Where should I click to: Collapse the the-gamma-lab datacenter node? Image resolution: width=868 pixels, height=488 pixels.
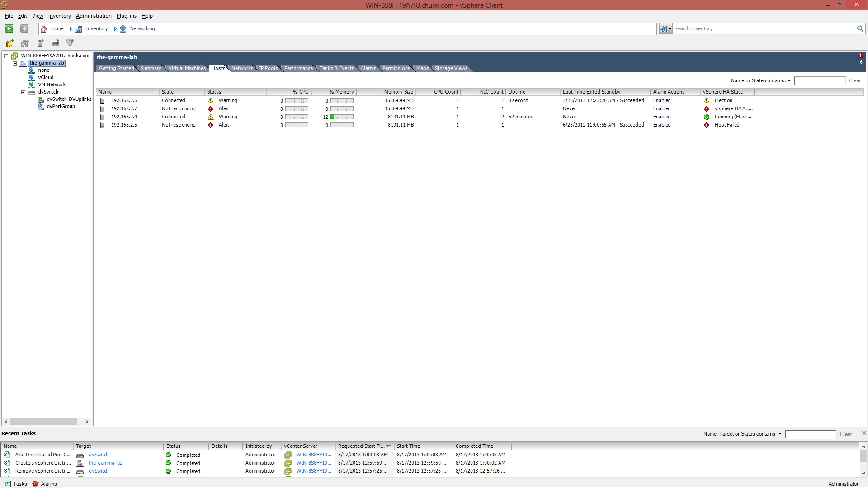click(x=15, y=63)
